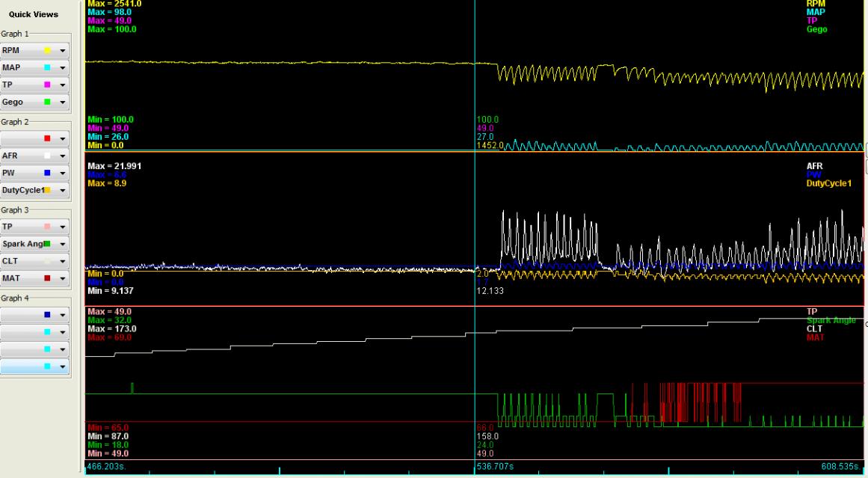Click the 466.203s start time label

(107, 465)
